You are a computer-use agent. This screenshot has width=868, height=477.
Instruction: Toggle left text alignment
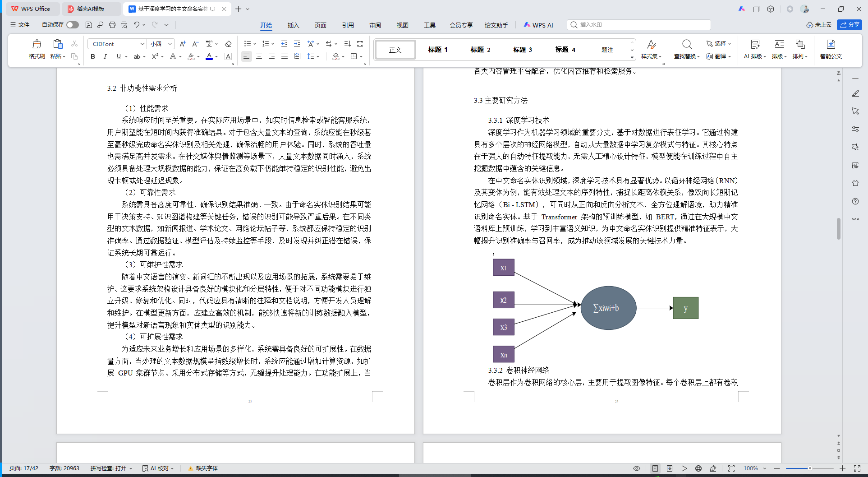point(246,56)
